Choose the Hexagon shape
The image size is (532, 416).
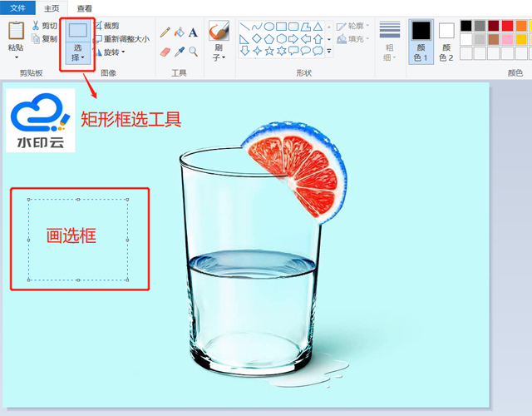pyautogui.click(x=281, y=39)
